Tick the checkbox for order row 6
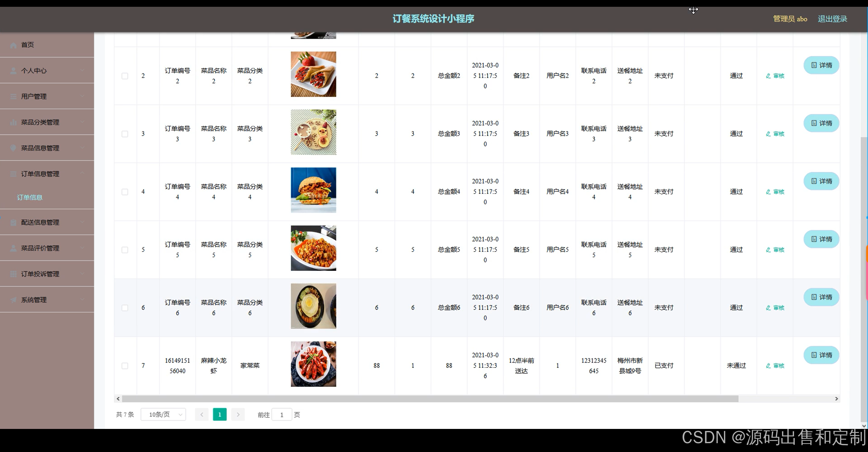The width and height of the screenshot is (868, 452). point(125,308)
